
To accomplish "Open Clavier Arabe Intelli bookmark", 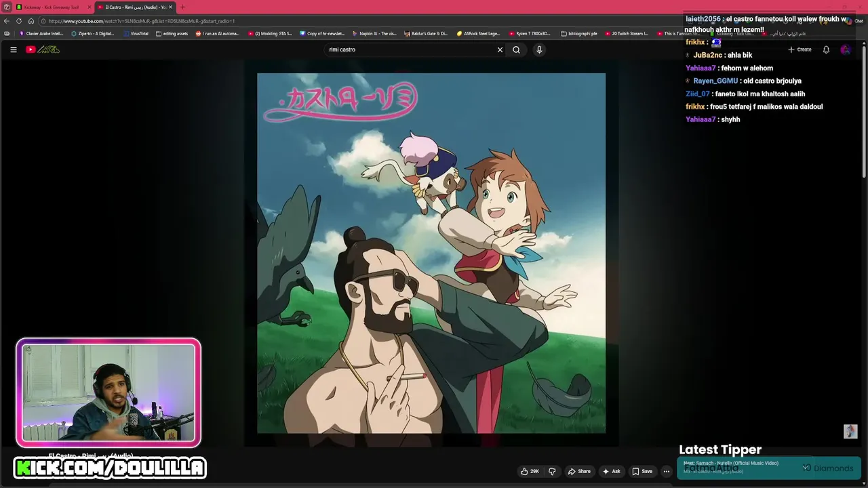I will pyautogui.click(x=41, y=33).
